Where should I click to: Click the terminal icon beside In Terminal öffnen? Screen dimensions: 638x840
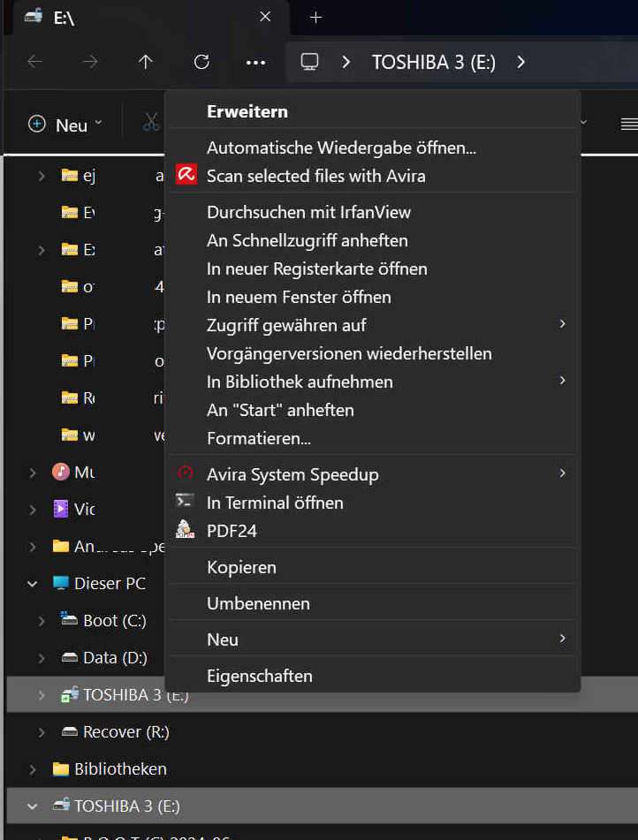click(x=185, y=501)
